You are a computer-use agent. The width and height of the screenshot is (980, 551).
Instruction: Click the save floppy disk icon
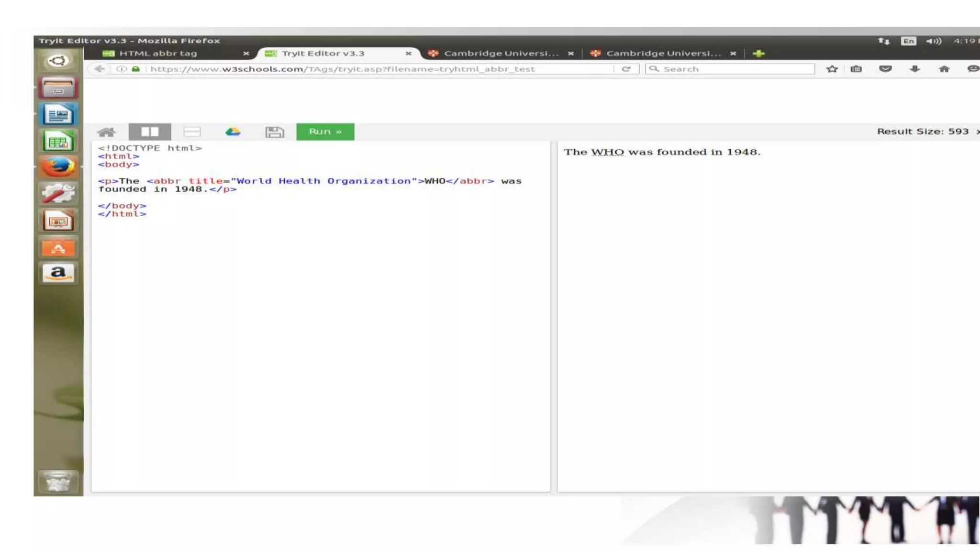coord(274,132)
